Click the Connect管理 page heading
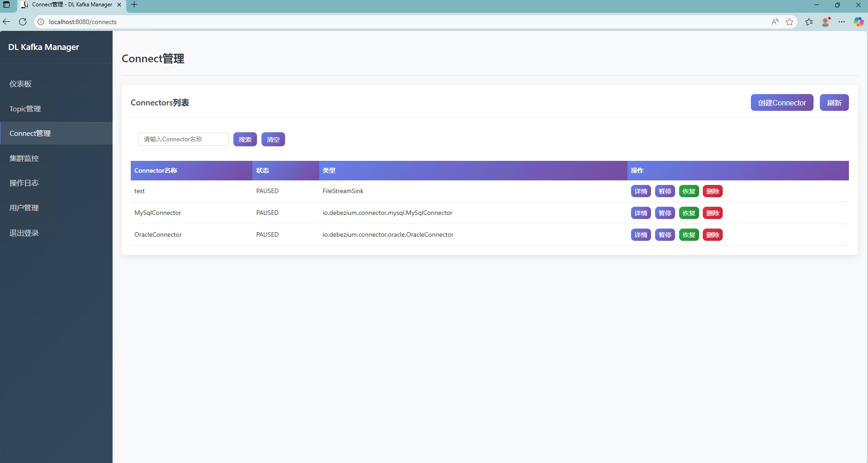The width and height of the screenshot is (868, 463). [153, 59]
